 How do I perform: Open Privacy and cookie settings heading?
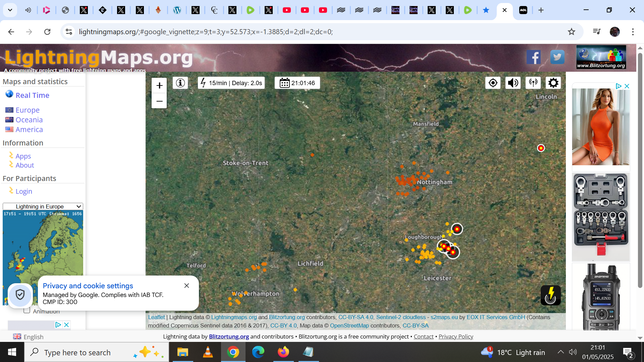click(x=88, y=286)
